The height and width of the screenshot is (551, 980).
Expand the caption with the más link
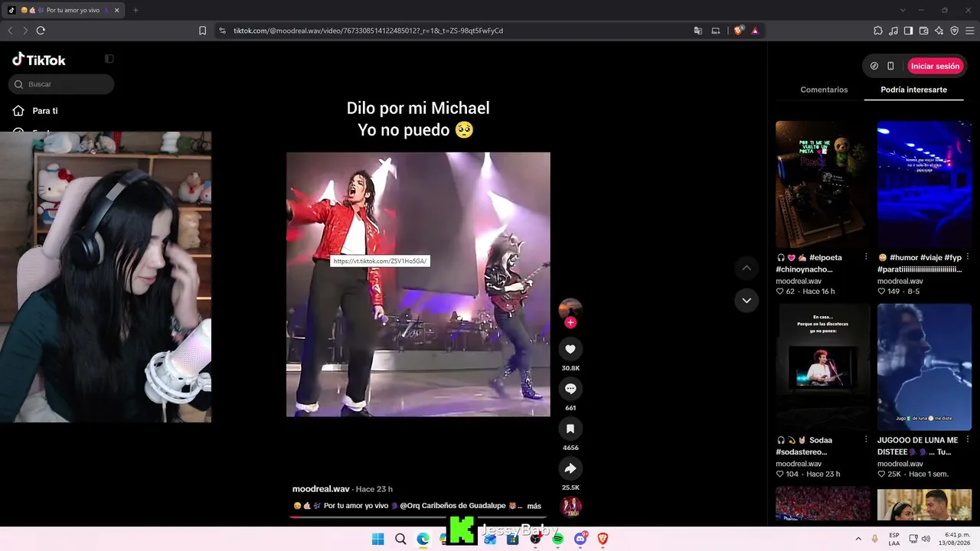pyautogui.click(x=534, y=506)
